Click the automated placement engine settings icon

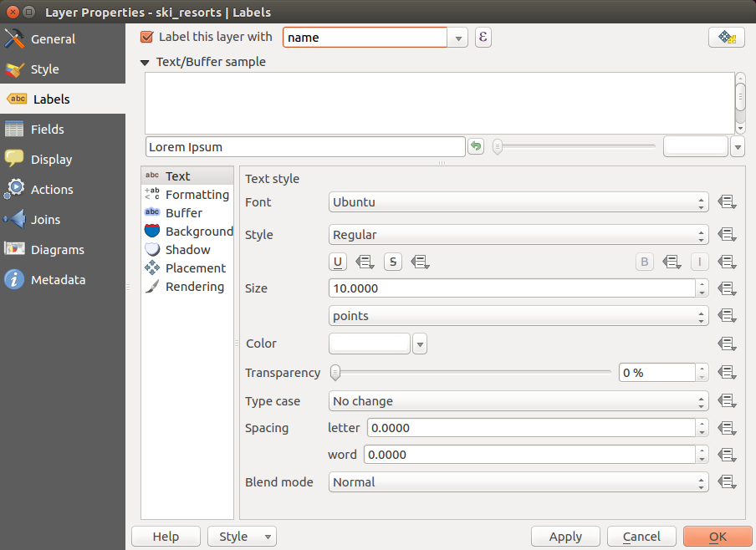coord(726,38)
